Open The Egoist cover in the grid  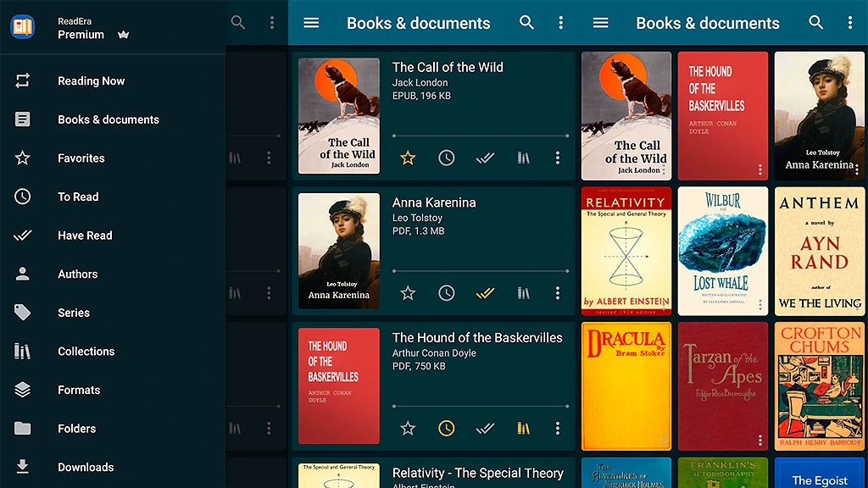(820, 473)
